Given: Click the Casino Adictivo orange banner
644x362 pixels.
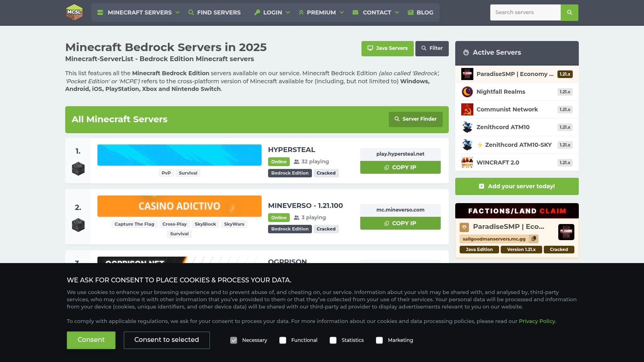Looking at the screenshot, I should pos(180,206).
